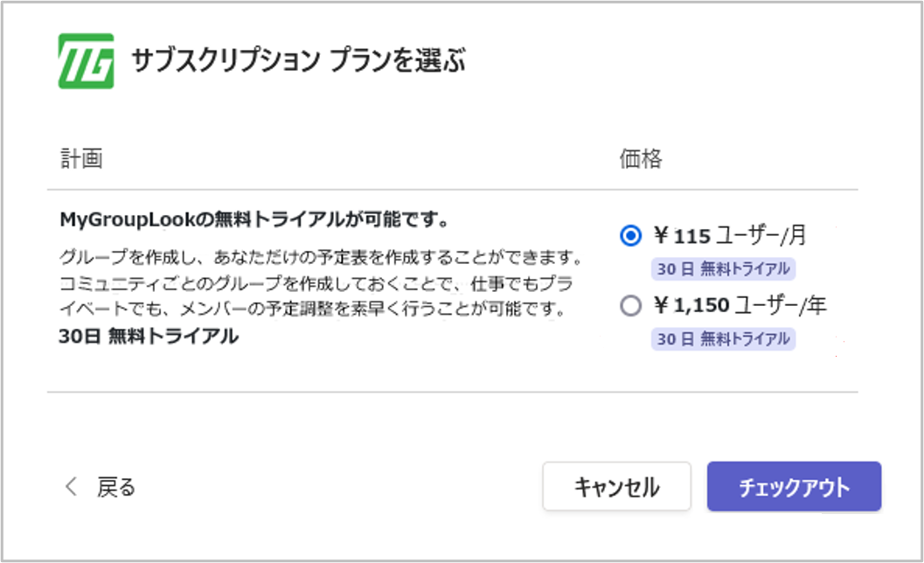The width and height of the screenshot is (924, 563).
Task: Click the 30 日 無料トライアル badge under yearly price
Action: pyautogui.click(x=724, y=338)
